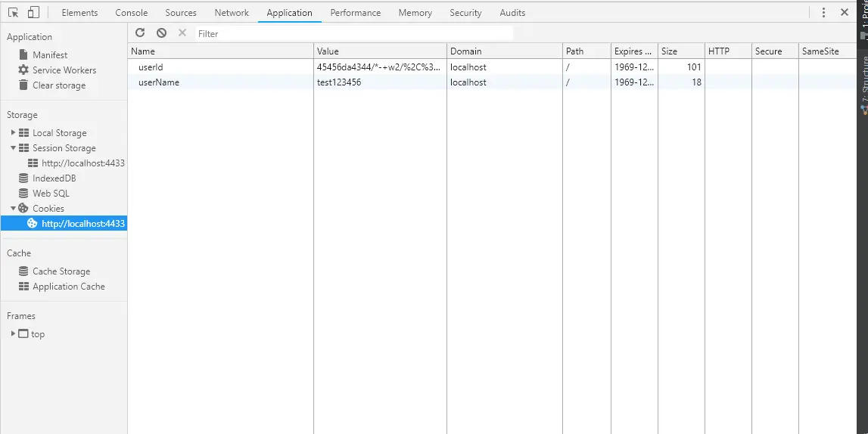Click the Cache Storage database icon

coord(23,271)
